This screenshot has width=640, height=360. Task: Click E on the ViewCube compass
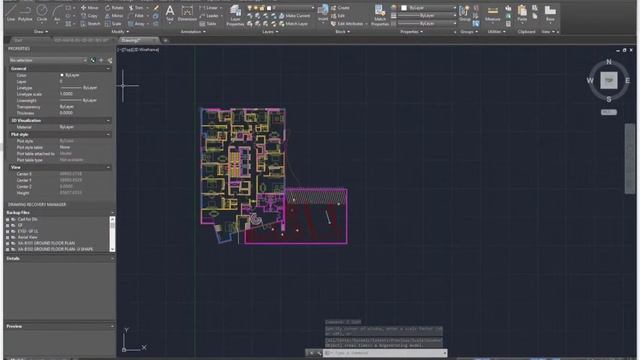pyautogui.click(x=627, y=81)
